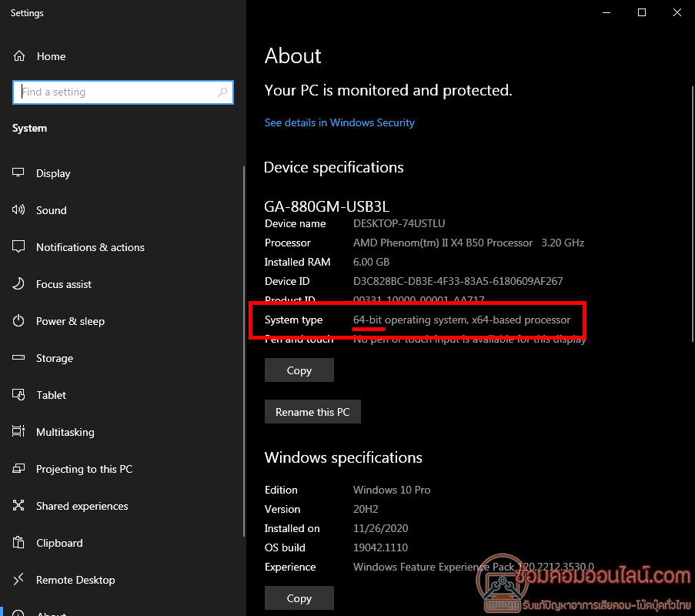695x616 pixels.
Task: Open Tablet settings
Action: (x=52, y=395)
